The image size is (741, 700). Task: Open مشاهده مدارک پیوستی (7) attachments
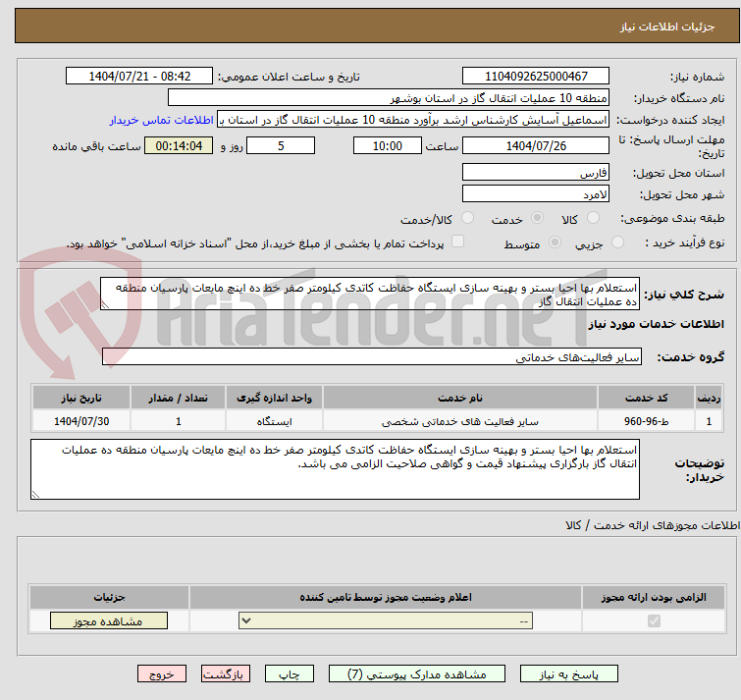(417, 674)
